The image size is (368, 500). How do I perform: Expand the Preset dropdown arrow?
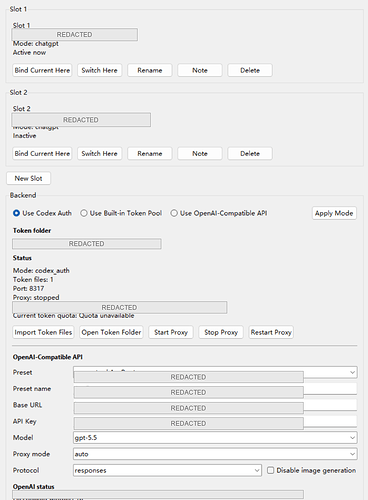(x=352, y=372)
